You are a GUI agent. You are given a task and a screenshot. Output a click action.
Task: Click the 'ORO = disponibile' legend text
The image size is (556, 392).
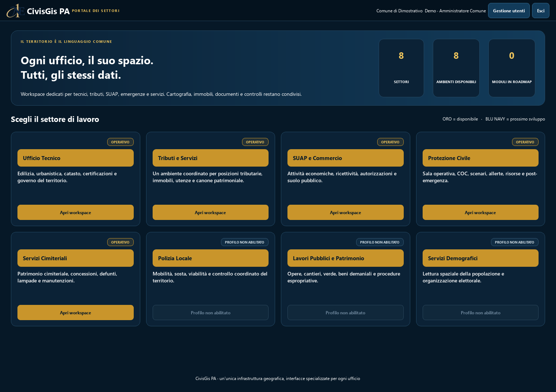[x=460, y=119]
